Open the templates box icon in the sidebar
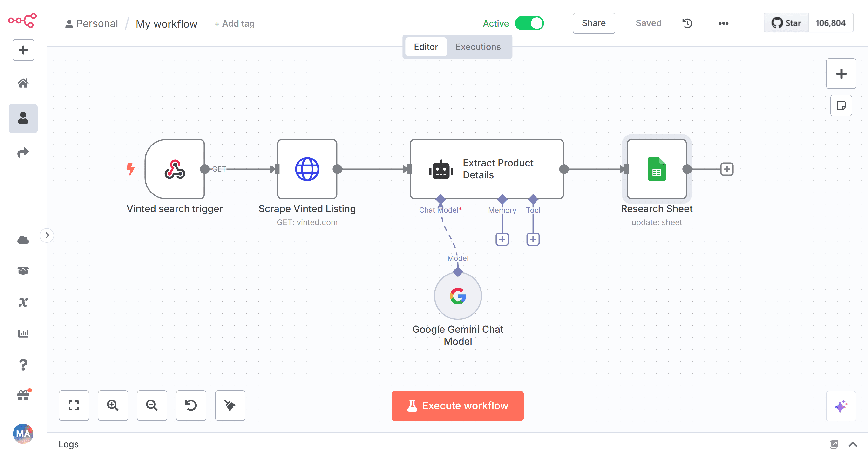The width and height of the screenshot is (868, 456). 23,270
